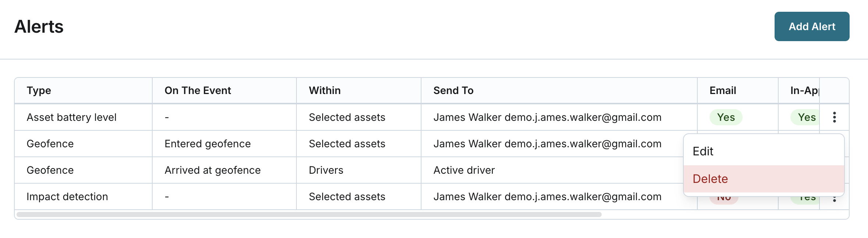Viewport: 868px width, 238px height.
Task: Click the Add Alert button
Action: [x=812, y=26]
